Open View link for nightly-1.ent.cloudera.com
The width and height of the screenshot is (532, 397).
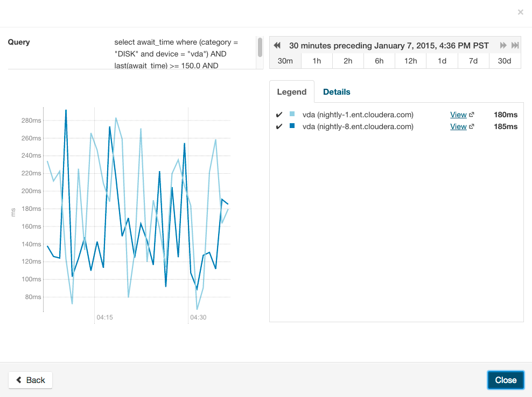pyautogui.click(x=458, y=115)
